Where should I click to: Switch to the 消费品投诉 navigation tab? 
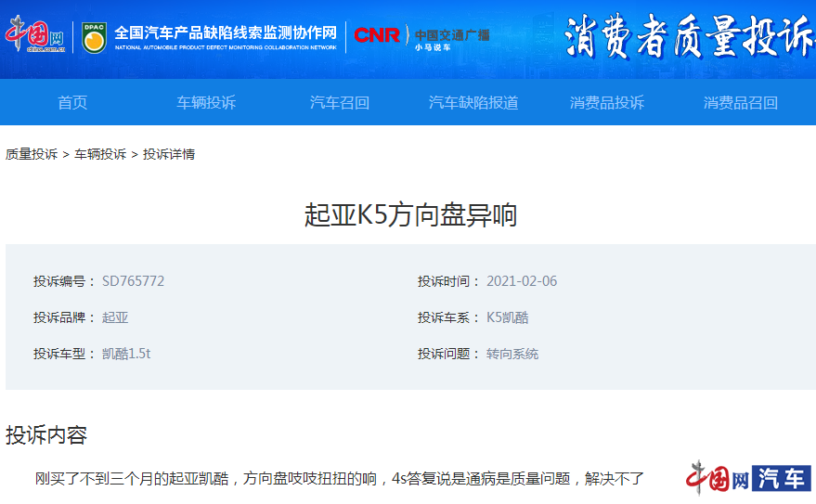607,102
